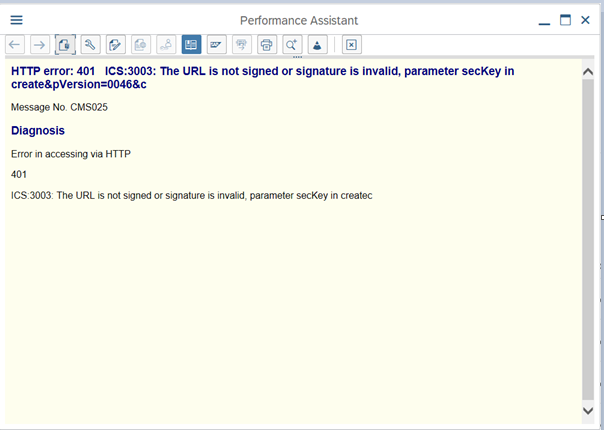
Task: Close the Performance Assistant window
Action: click(585, 20)
